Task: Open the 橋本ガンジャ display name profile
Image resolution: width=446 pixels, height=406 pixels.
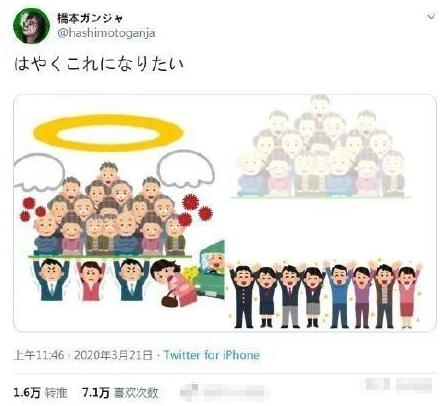Action: click(x=90, y=18)
